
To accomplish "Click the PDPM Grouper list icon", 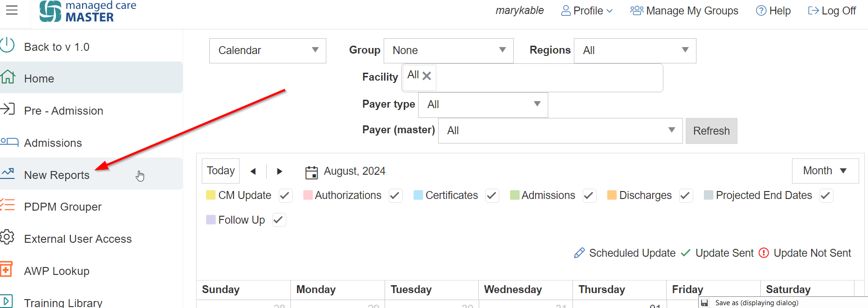I will tap(7, 205).
